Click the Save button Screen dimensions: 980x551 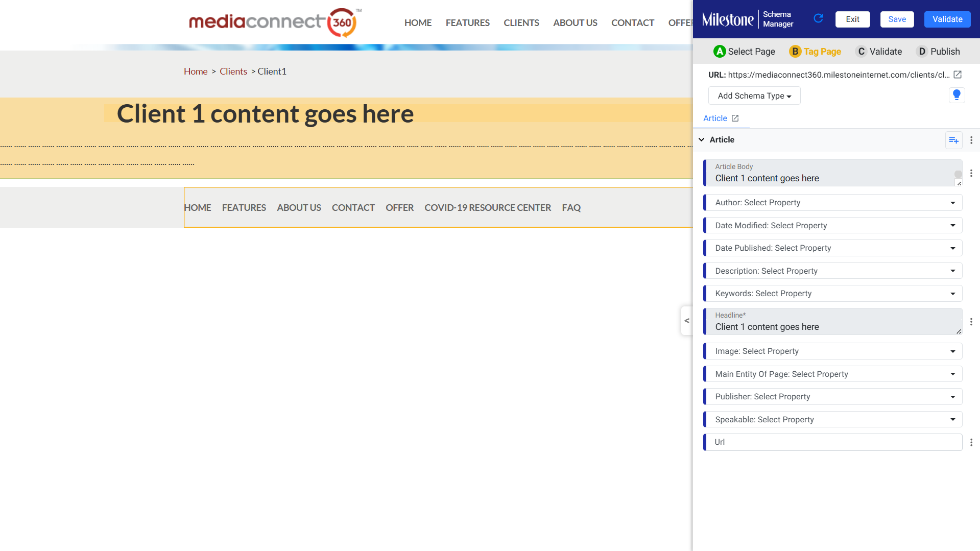click(x=897, y=19)
